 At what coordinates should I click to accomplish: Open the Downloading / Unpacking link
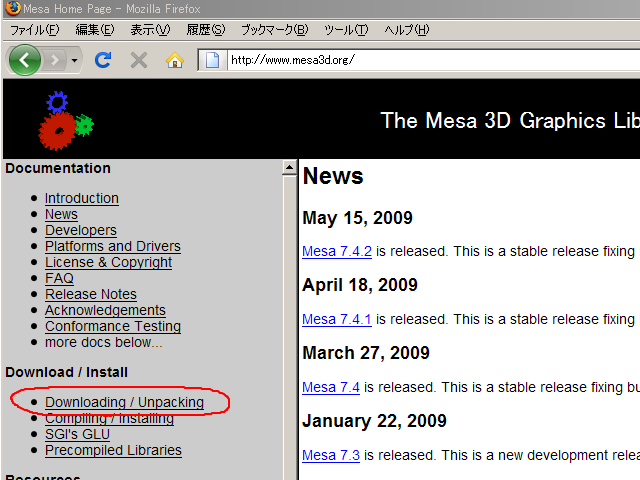[x=124, y=402]
